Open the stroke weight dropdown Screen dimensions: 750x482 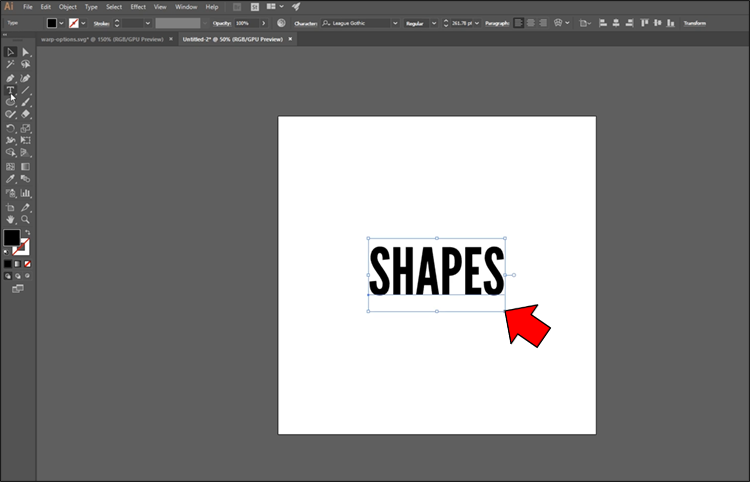point(148,22)
